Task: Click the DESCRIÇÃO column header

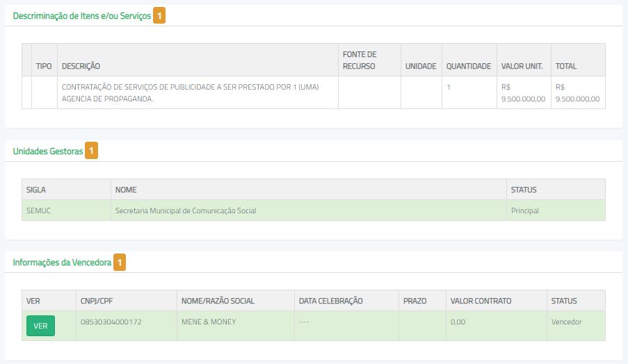Action: [81, 66]
